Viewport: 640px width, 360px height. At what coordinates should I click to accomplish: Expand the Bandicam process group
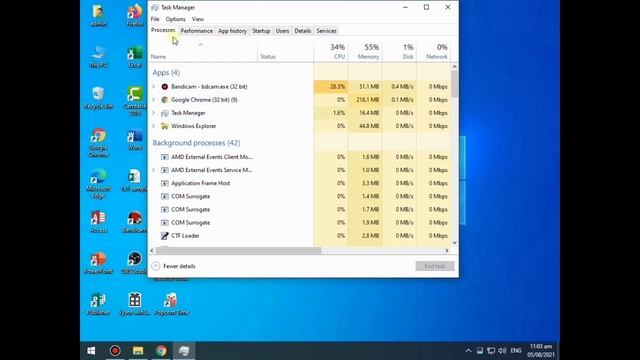(153, 87)
